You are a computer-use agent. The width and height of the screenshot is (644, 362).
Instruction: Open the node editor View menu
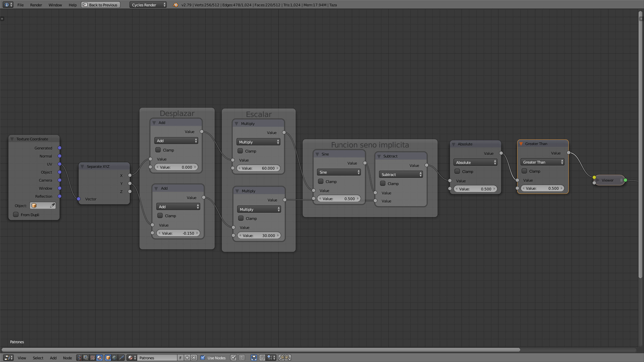(x=22, y=358)
